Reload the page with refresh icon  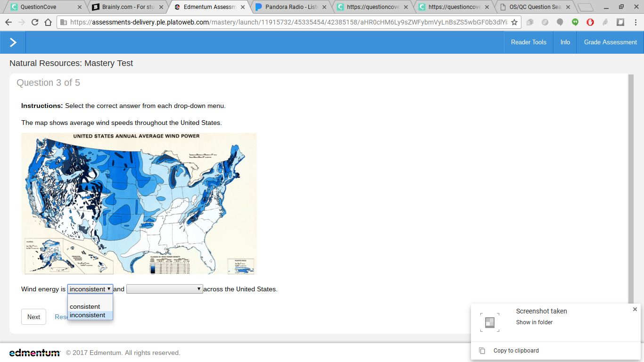coord(35,22)
